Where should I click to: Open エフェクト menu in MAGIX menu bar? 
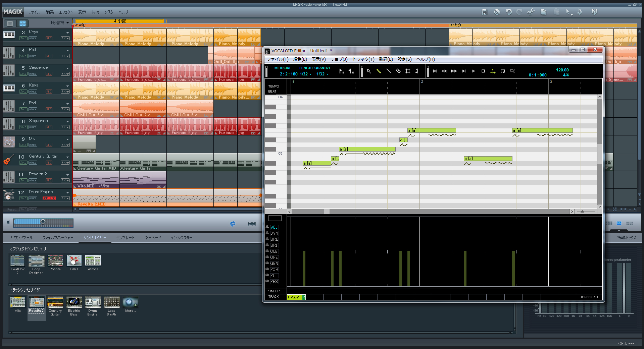(66, 12)
